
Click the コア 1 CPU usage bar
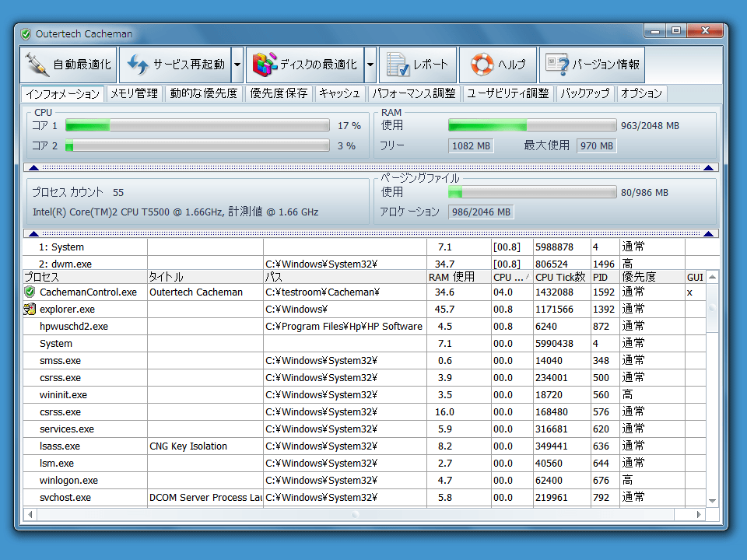197,125
